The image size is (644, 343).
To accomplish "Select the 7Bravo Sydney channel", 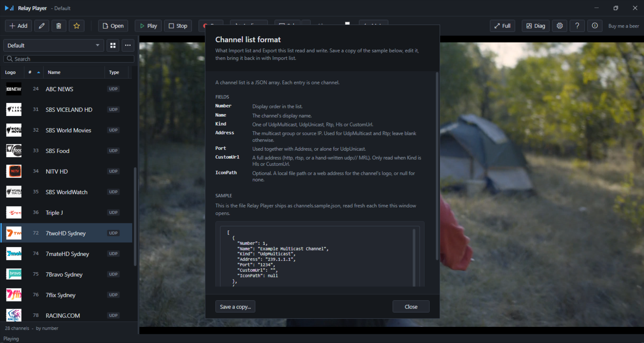I will 67,274.
